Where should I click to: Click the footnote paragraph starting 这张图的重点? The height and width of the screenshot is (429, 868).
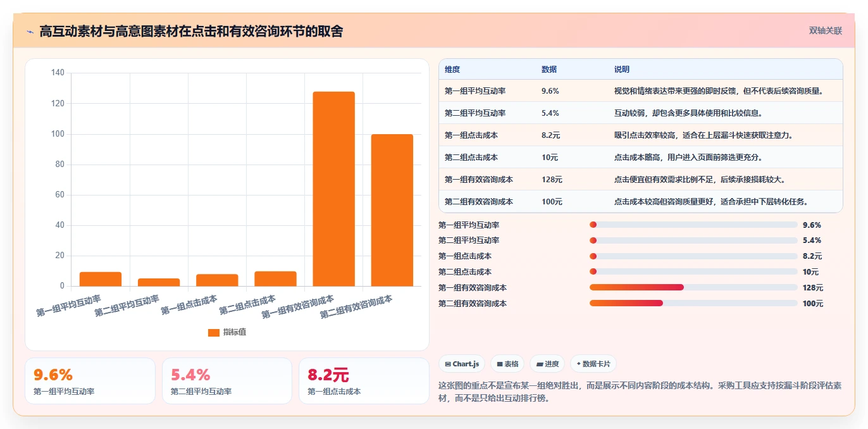click(640, 392)
